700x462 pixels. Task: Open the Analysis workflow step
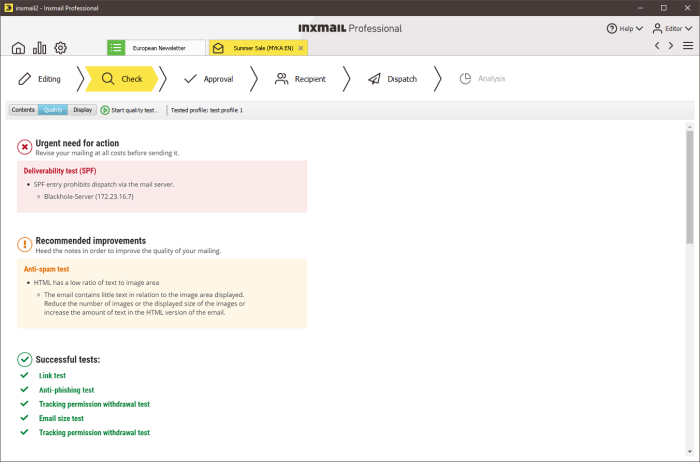(482, 79)
